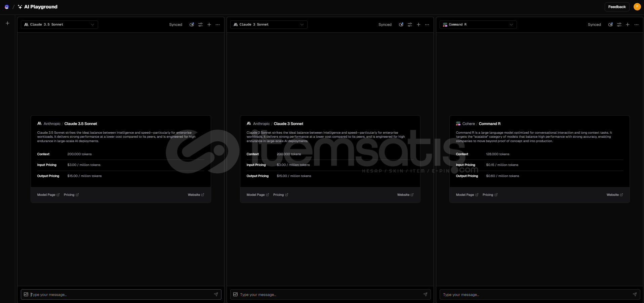Click the AI Playground sparkle icon
This screenshot has width=644, height=303.
pyautogui.click(x=20, y=7)
